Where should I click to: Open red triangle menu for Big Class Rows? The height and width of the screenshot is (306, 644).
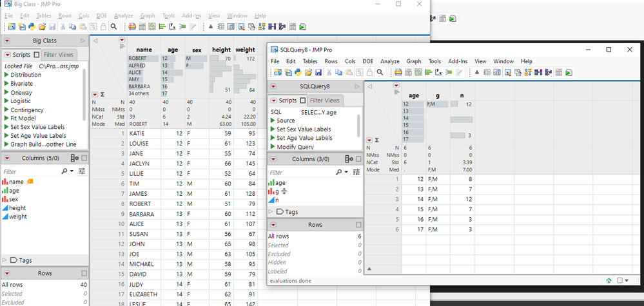(7, 273)
